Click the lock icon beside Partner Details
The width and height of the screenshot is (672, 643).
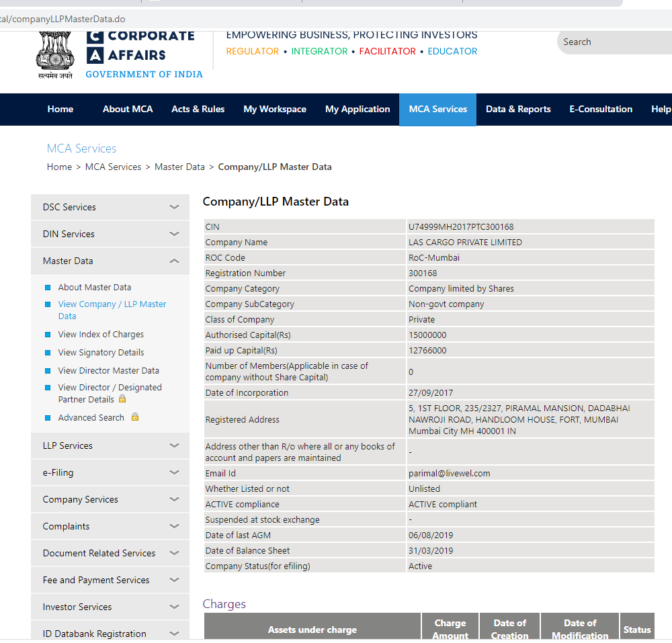[122, 399]
